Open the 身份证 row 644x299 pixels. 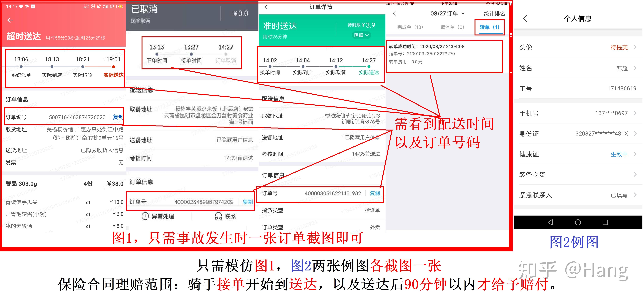578,134
